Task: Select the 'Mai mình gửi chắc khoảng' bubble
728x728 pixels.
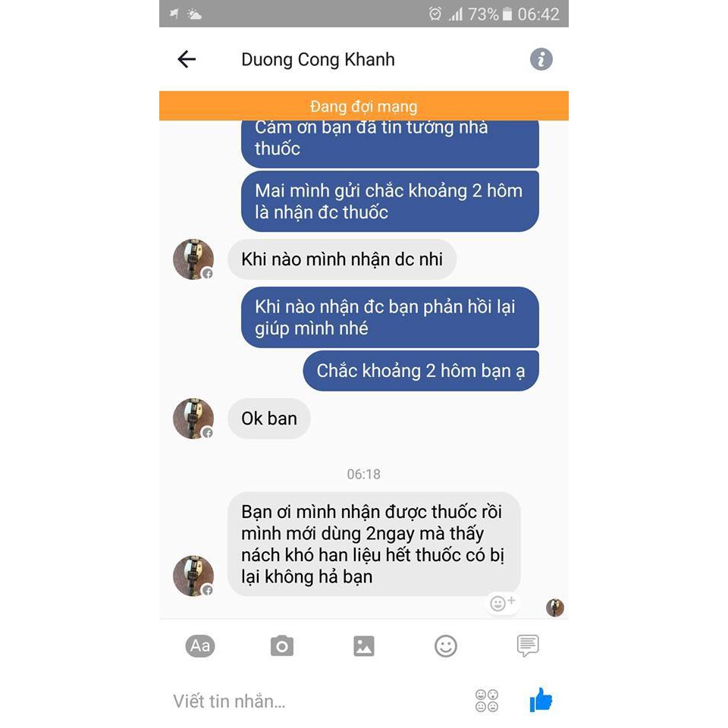Action: [x=390, y=201]
